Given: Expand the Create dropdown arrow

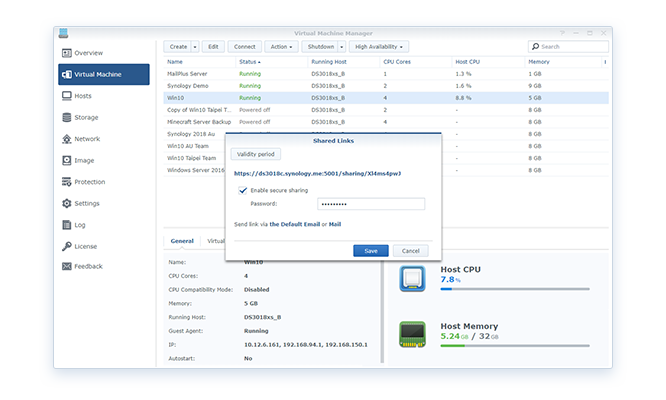Looking at the screenshot, I should 195,47.
